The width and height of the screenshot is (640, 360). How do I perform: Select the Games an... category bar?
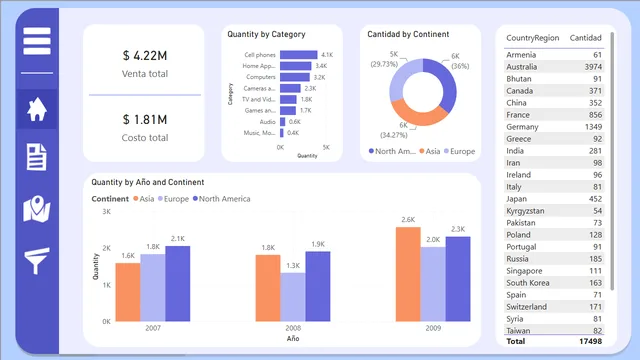coord(288,111)
